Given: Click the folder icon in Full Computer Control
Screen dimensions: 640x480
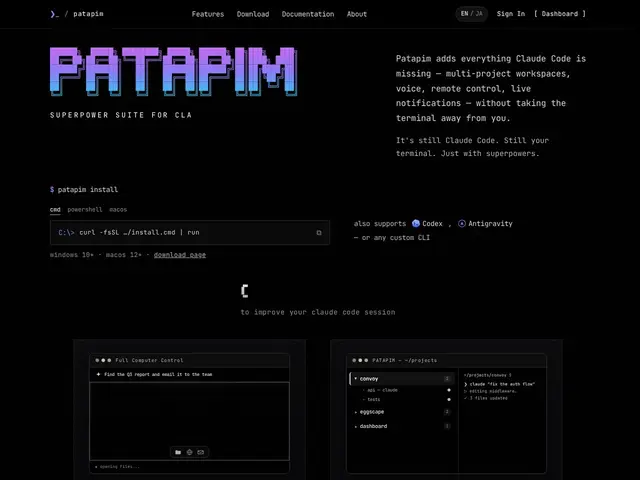Looking at the screenshot, I should pyautogui.click(x=178, y=452).
